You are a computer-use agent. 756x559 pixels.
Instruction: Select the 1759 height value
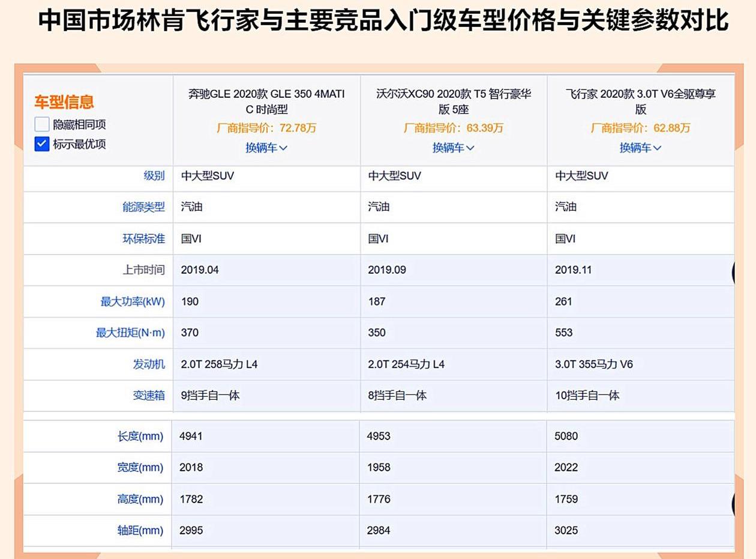point(566,499)
